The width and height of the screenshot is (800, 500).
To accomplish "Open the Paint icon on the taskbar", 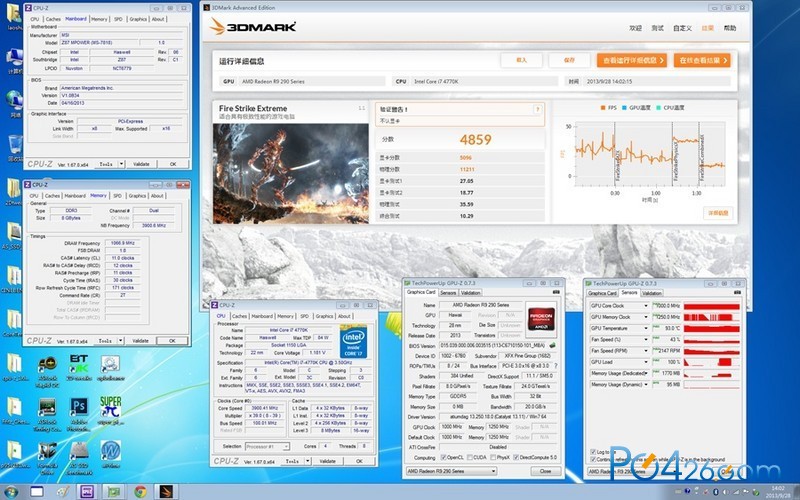I will pyautogui.click(x=63, y=492).
